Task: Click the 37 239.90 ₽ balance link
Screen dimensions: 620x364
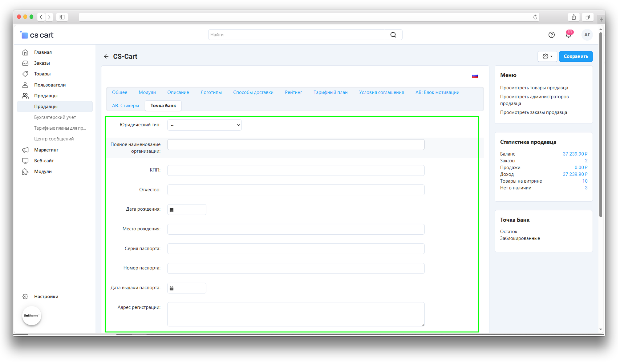Action: coord(575,154)
